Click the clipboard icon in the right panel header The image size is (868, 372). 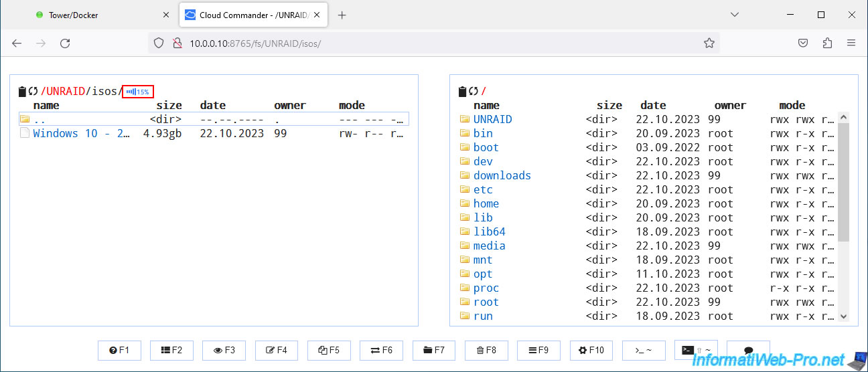pyautogui.click(x=462, y=92)
